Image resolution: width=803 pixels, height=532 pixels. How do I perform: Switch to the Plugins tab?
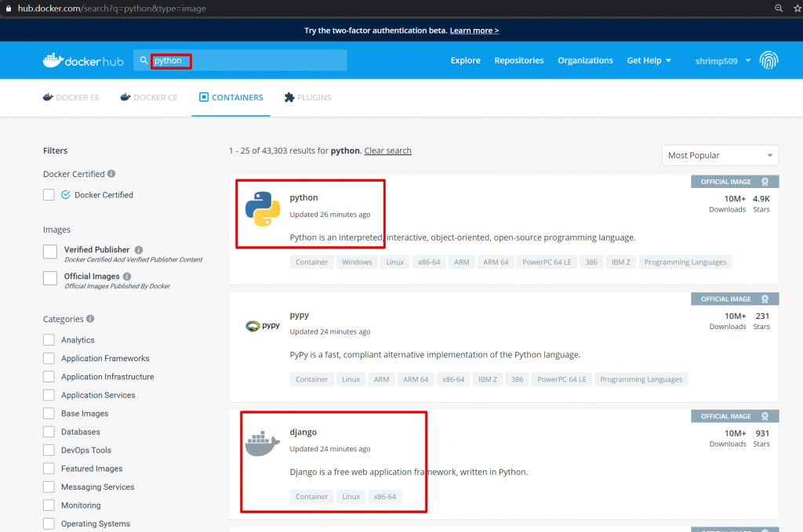click(307, 97)
